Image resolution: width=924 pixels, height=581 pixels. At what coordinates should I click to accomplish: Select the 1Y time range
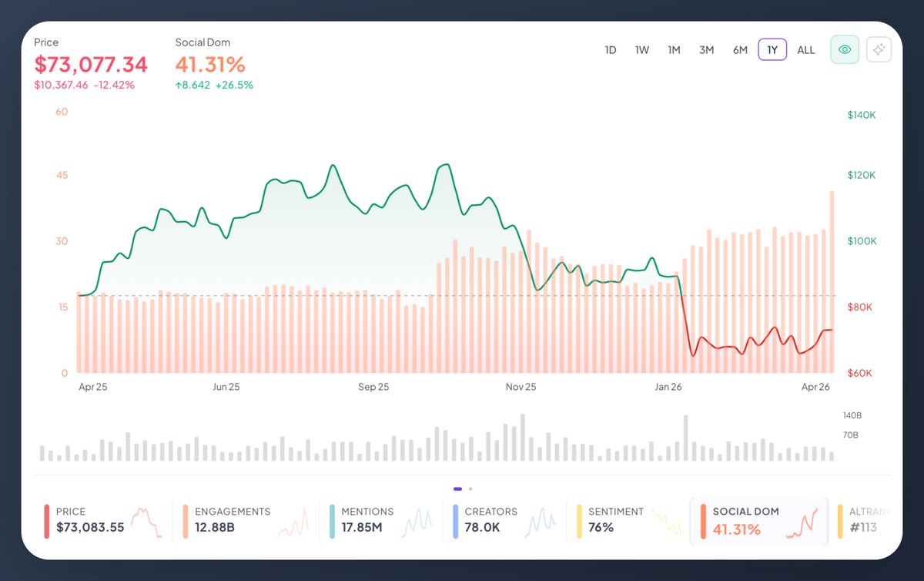(772, 50)
